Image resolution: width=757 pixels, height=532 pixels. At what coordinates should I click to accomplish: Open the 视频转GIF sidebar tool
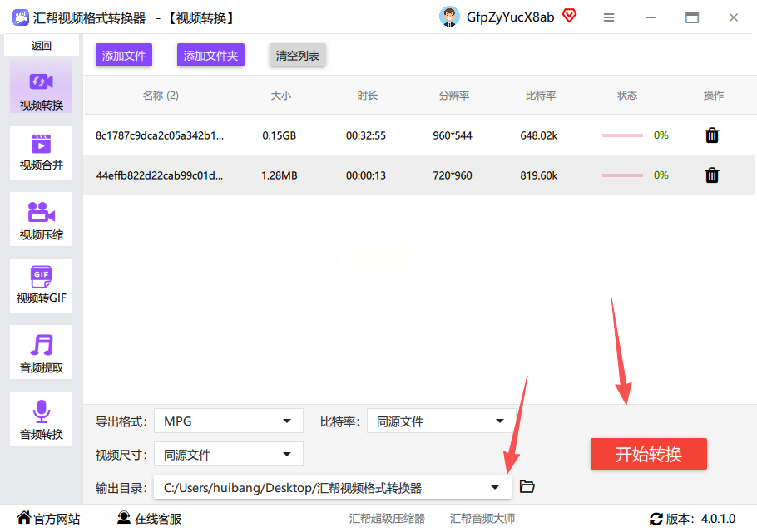pos(41,285)
